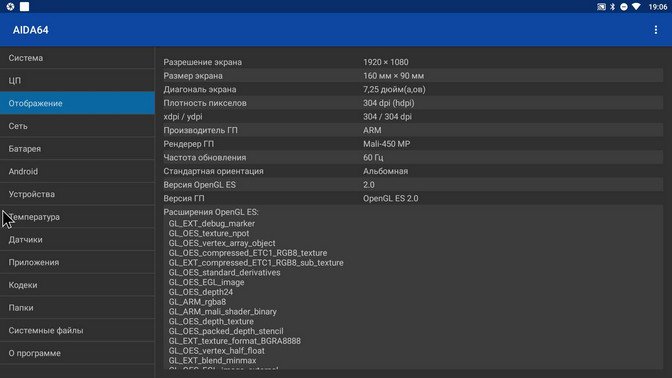Open the Температура section
The width and height of the screenshot is (672, 378).
[77, 217]
